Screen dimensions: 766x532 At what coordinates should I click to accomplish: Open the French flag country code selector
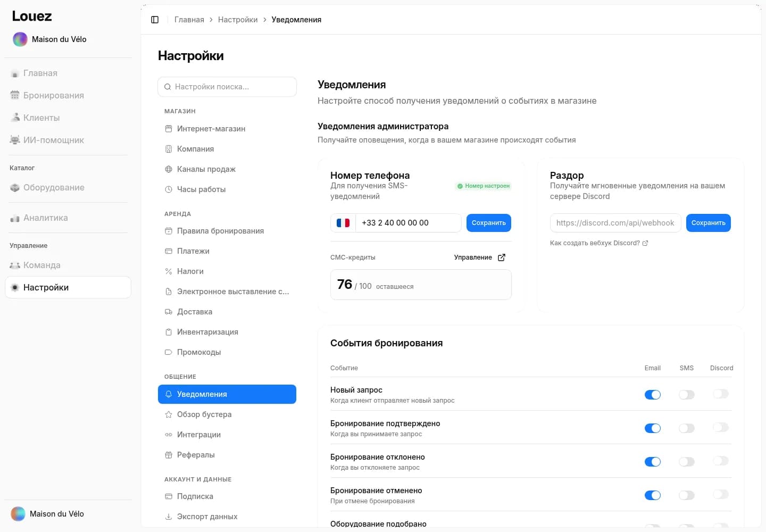(343, 223)
